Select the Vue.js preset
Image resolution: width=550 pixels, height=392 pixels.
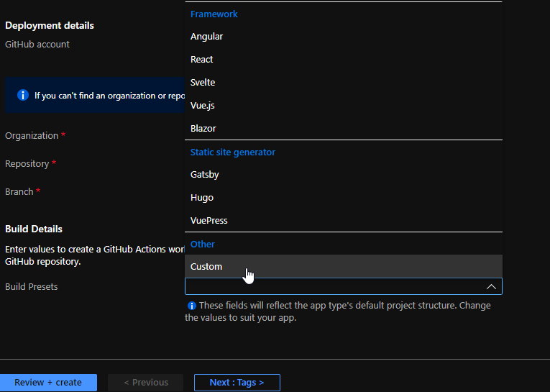tap(344, 105)
